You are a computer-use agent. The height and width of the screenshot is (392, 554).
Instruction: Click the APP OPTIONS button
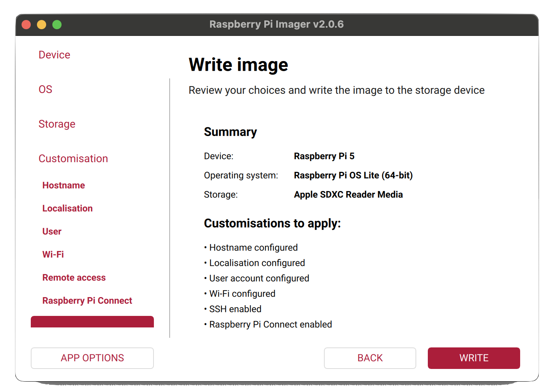[92, 358]
